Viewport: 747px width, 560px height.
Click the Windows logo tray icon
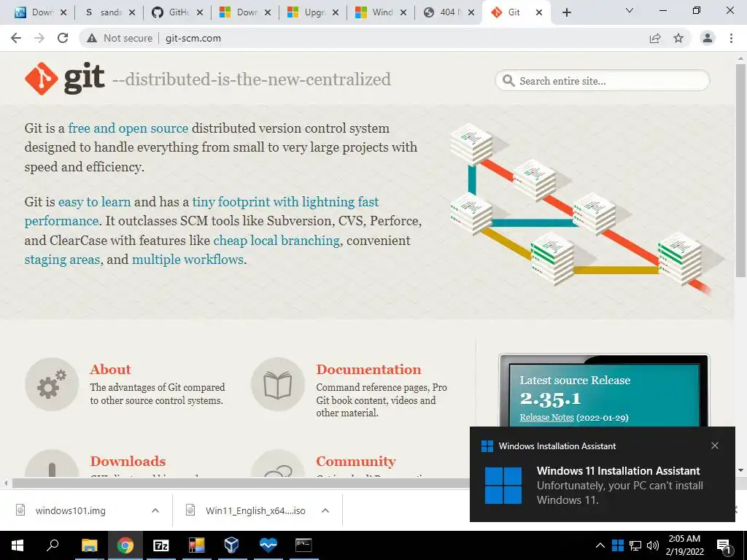[x=617, y=545]
